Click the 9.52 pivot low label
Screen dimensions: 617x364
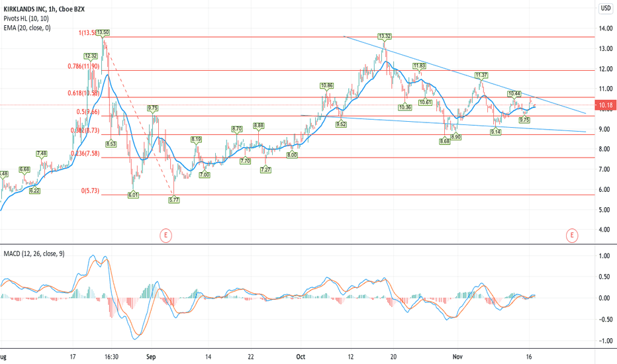pyautogui.click(x=341, y=124)
